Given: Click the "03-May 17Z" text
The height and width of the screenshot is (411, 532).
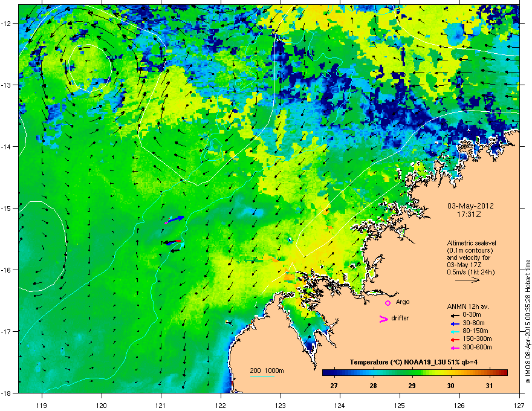Looking at the screenshot, I should click(x=464, y=265).
